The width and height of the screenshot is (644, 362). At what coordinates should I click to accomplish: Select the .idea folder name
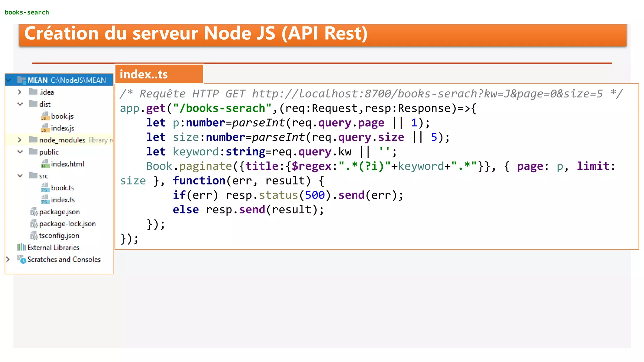[47, 92]
